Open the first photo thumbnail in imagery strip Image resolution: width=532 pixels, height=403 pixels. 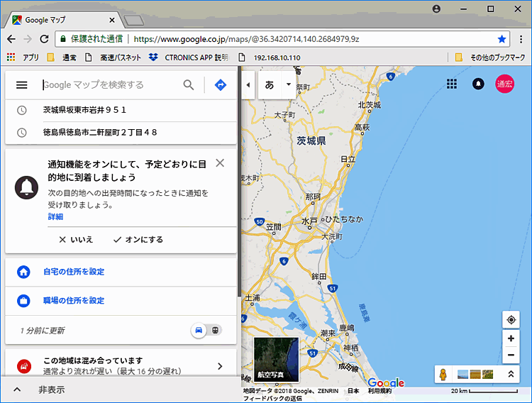[x=462, y=375]
